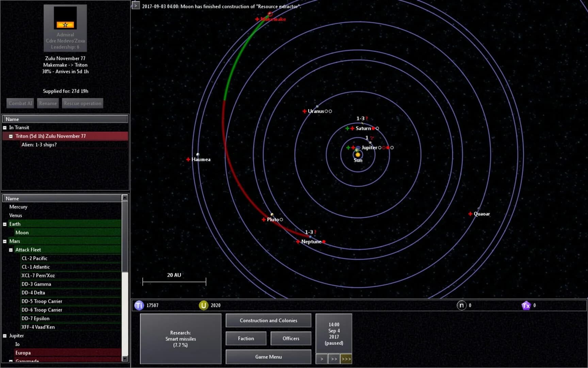Screen dimensions: 588x368
Task: Select Europa in the planet list
Action: tap(23, 353)
